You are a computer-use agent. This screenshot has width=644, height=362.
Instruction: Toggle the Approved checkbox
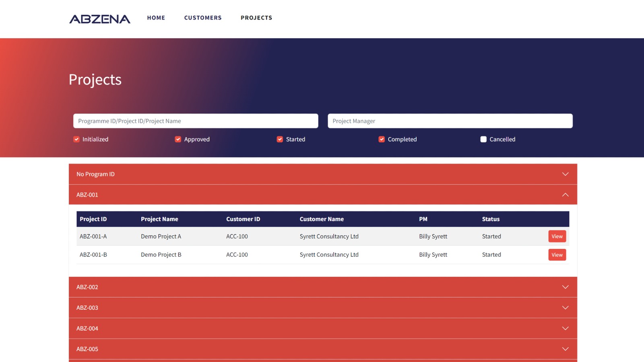178,139
